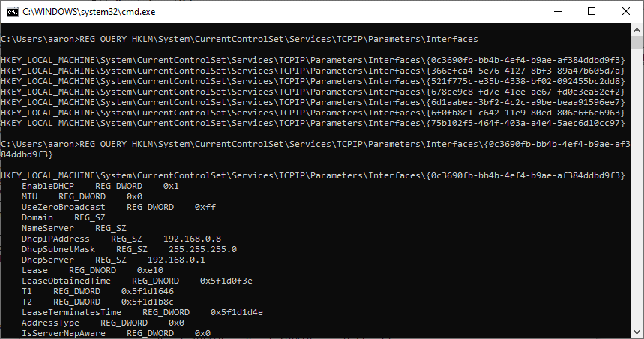Image resolution: width=644 pixels, height=339 pixels.
Task: Click the scrollbar down arrow
Action: (x=637, y=332)
